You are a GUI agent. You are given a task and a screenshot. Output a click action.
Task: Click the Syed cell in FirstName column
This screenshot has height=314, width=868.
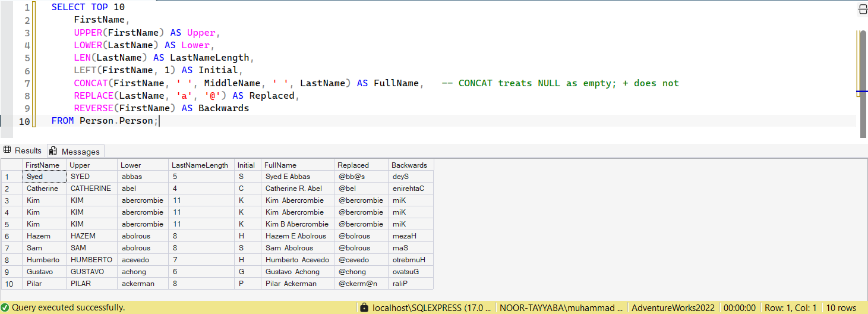(44, 177)
